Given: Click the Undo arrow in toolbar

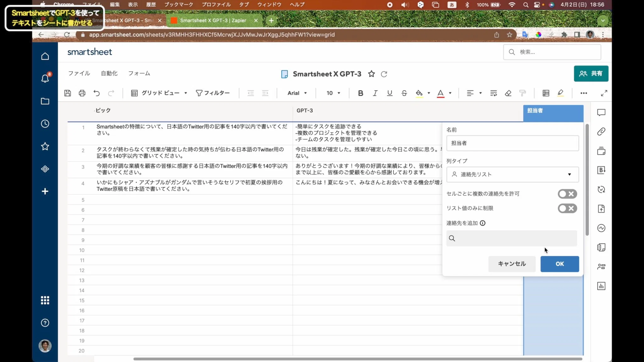Looking at the screenshot, I should click(97, 93).
